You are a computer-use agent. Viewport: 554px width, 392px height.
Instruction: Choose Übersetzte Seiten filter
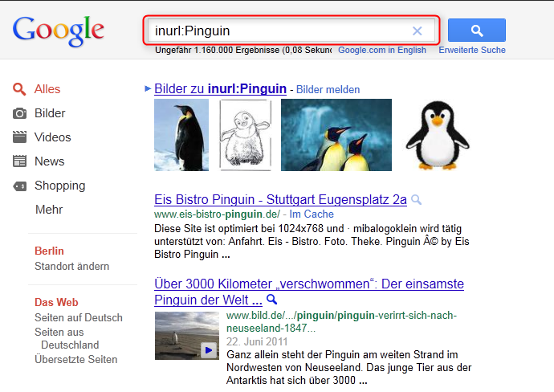tap(76, 360)
